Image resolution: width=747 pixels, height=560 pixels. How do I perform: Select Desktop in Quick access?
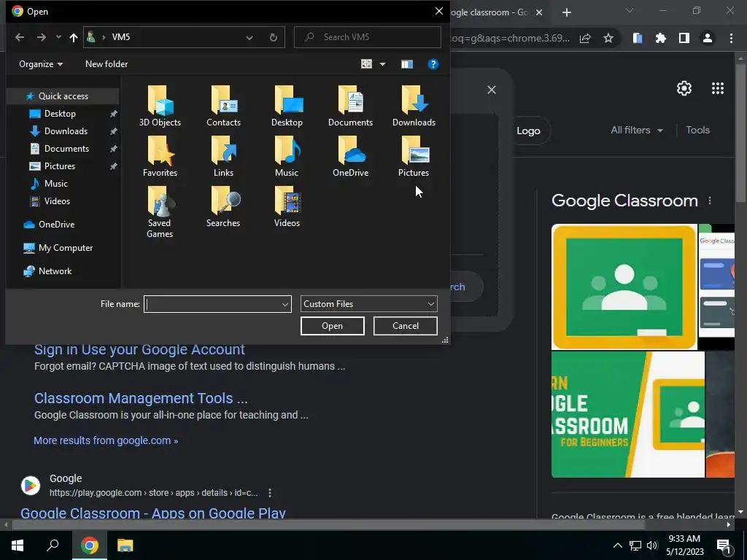[60, 114]
